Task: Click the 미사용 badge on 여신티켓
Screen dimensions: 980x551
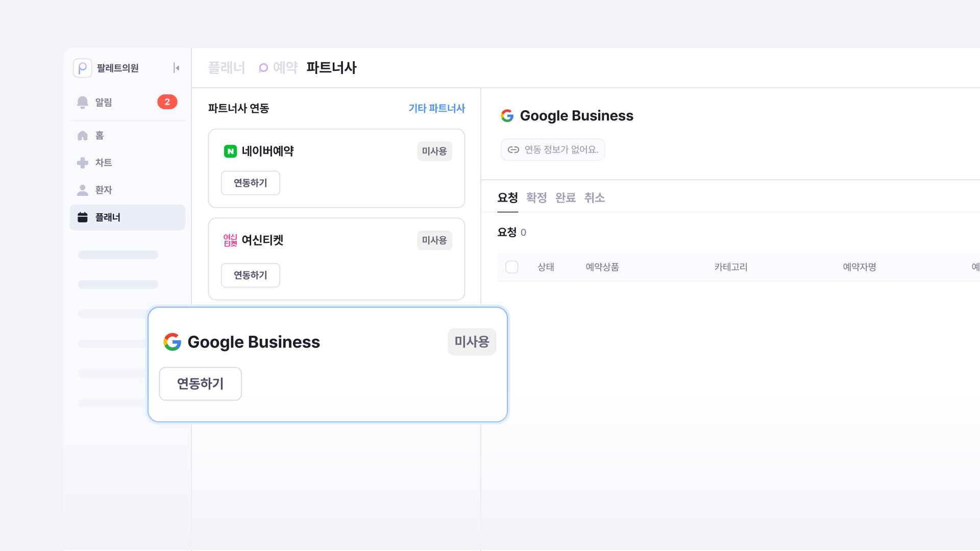Action: 434,240
